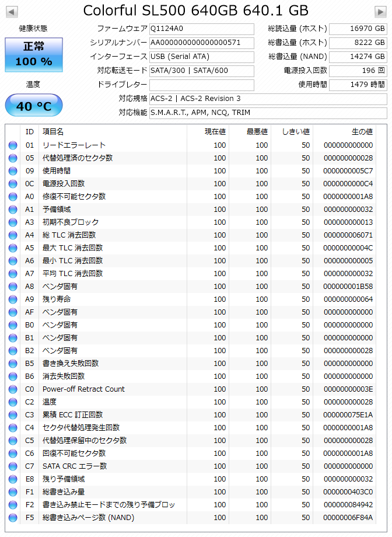Click the 最悪値 column header
This screenshot has height=537, width=392.
[250, 132]
